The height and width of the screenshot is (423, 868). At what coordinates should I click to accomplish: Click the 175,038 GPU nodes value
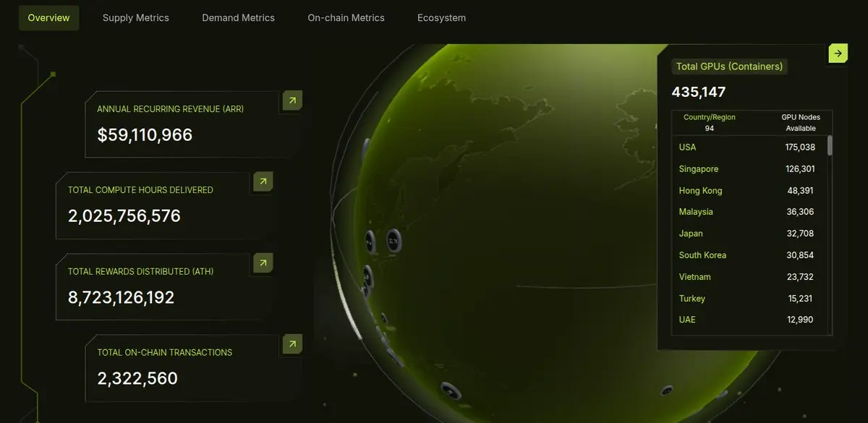pyautogui.click(x=800, y=148)
